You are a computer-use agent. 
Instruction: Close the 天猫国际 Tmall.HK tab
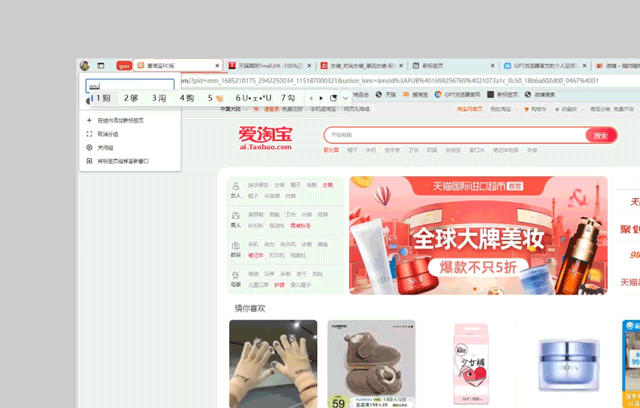coord(309,65)
